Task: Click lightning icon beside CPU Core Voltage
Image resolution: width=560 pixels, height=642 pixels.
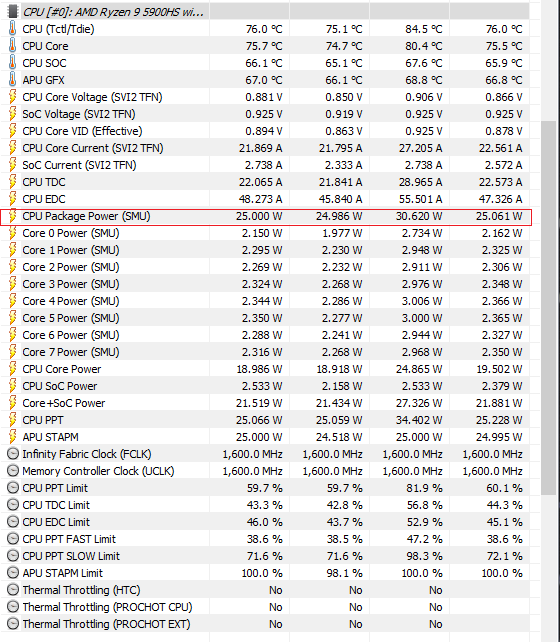Action: click(x=13, y=97)
